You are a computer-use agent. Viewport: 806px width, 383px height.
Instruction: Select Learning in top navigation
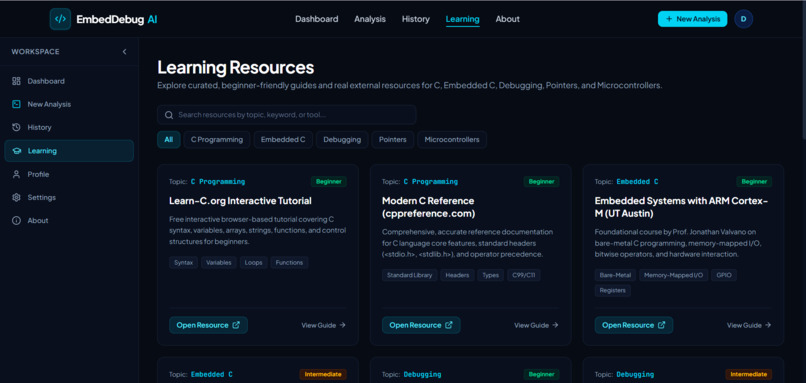(463, 19)
